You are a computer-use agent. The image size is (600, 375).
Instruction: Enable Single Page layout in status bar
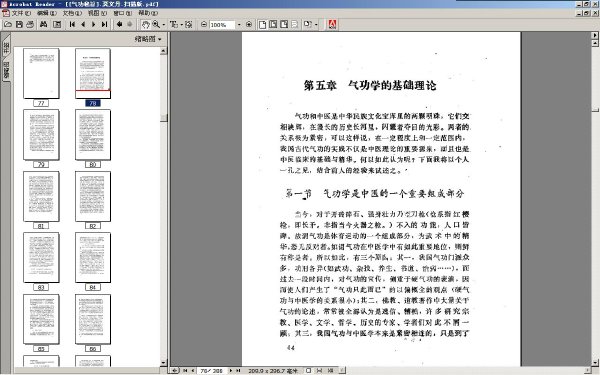pyautogui.click(x=308, y=370)
